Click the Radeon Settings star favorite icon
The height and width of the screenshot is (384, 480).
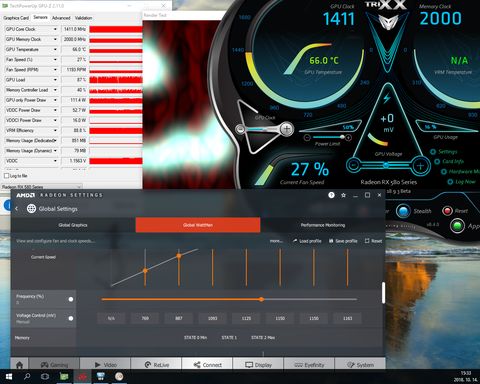[343, 195]
